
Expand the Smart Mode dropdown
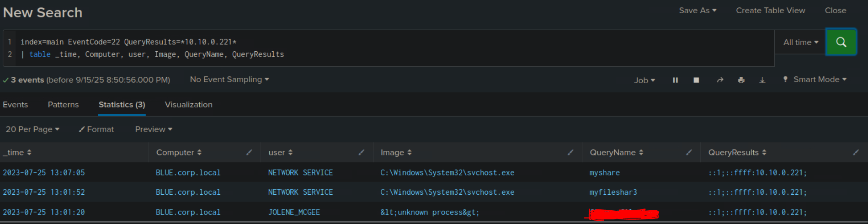click(x=820, y=80)
